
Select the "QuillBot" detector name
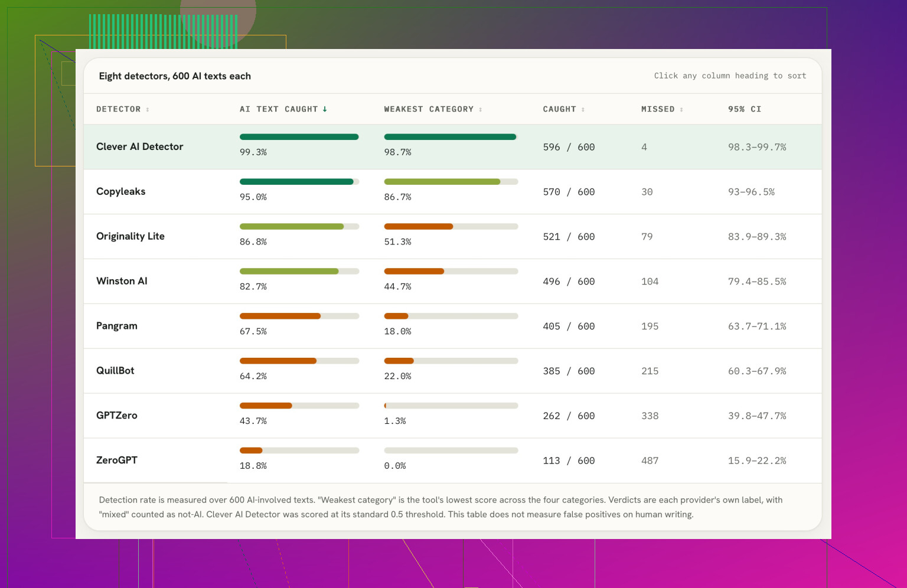coord(115,371)
